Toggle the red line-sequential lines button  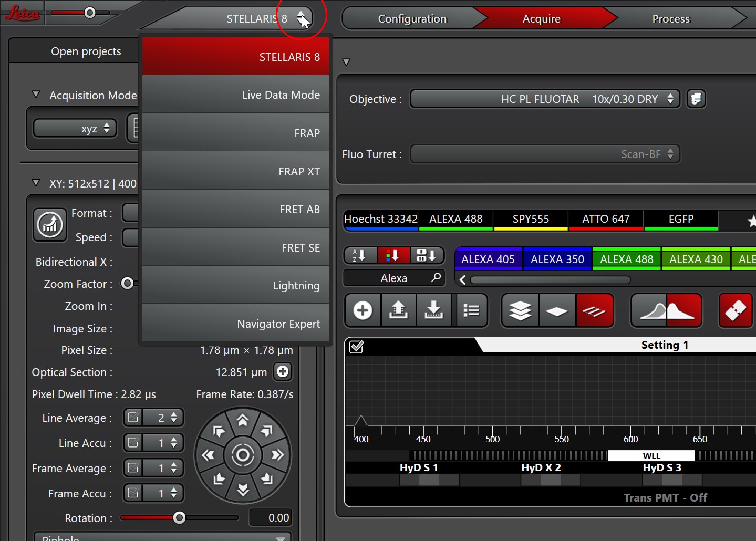click(595, 310)
